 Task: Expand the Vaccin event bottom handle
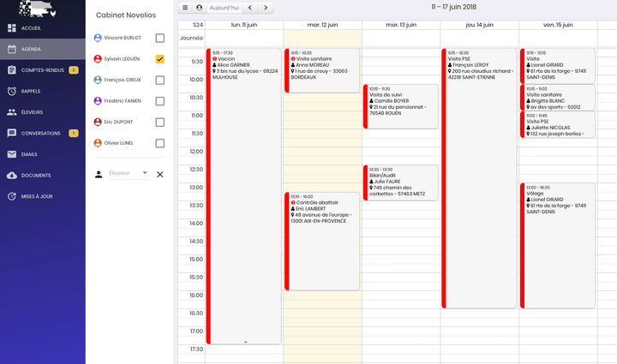pos(246,342)
